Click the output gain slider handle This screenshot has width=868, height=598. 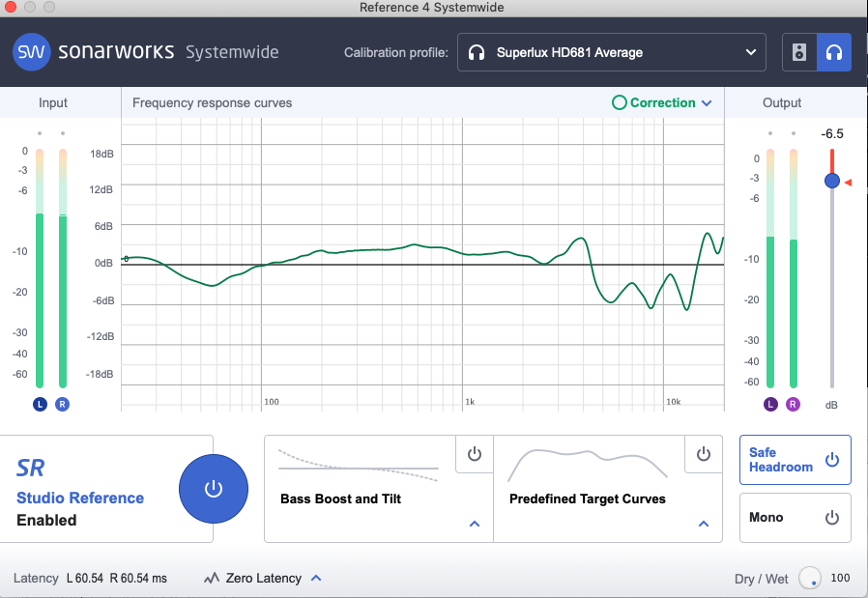pos(832,181)
